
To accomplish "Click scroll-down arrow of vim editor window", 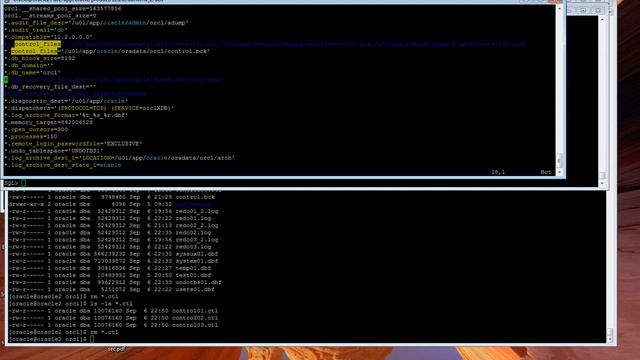I will pyautogui.click(x=559, y=172).
